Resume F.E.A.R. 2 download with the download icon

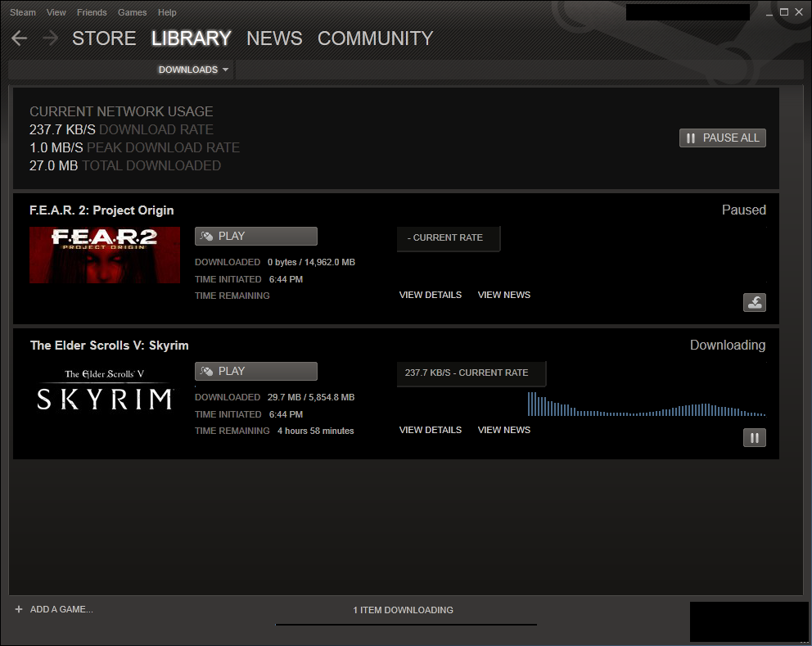click(755, 303)
